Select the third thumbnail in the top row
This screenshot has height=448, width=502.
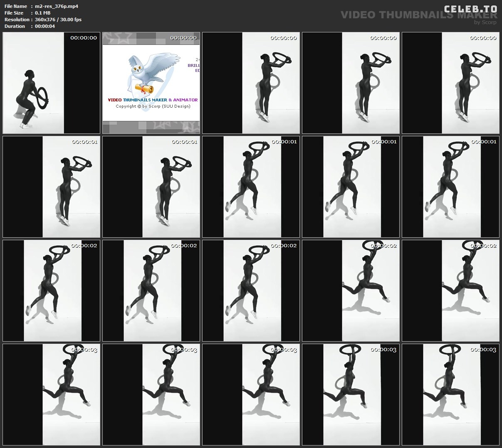(251, 83)
